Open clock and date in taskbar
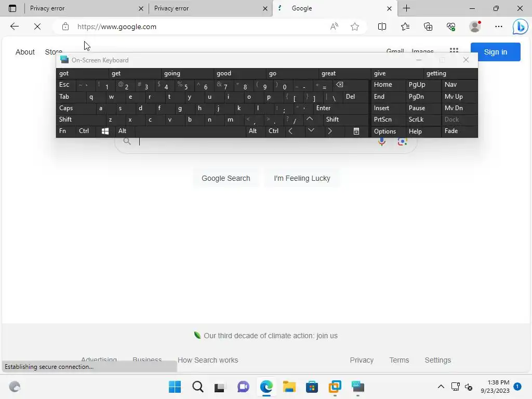Screen dimensions: 532x399 point(495,387)
